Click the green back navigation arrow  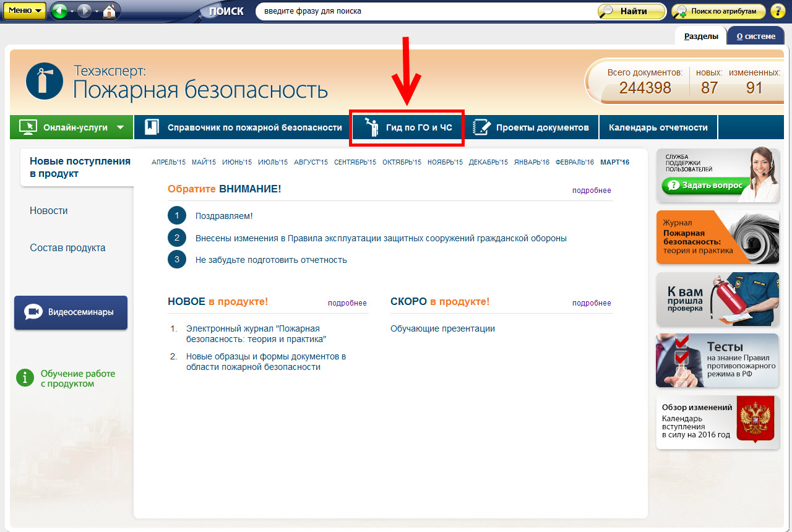59,11
